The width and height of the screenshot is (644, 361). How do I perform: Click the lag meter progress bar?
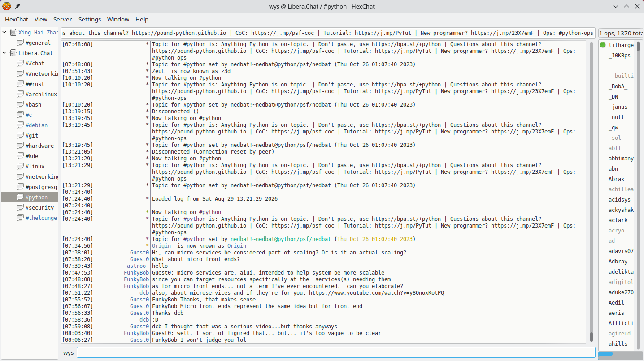click(621, 354)
